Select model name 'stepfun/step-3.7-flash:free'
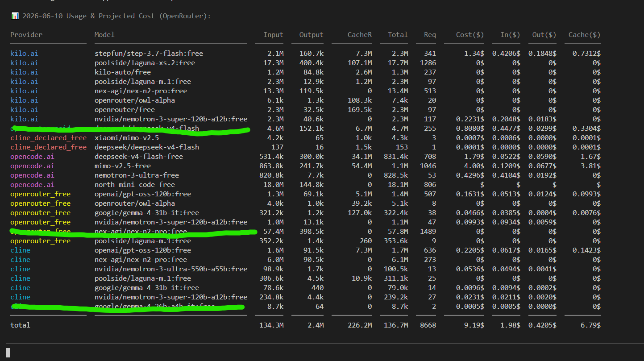 point(149,54)
